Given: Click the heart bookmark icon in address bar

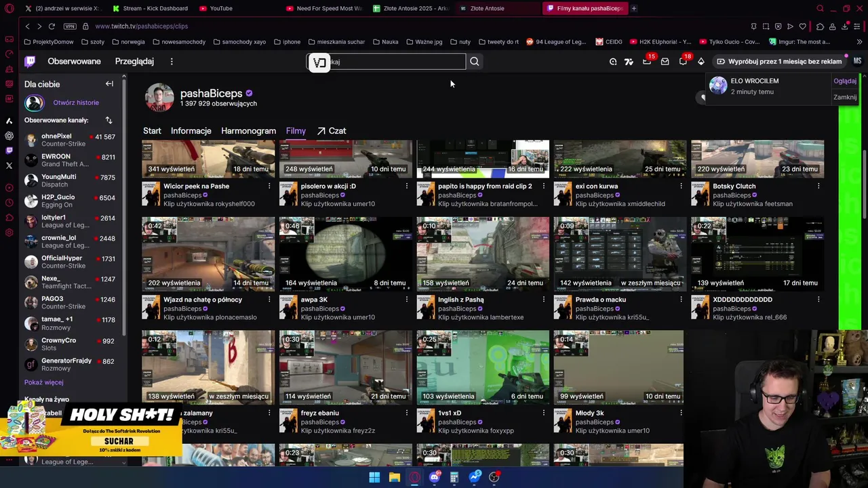Looking at the screenshot, I should pos(802,26).
